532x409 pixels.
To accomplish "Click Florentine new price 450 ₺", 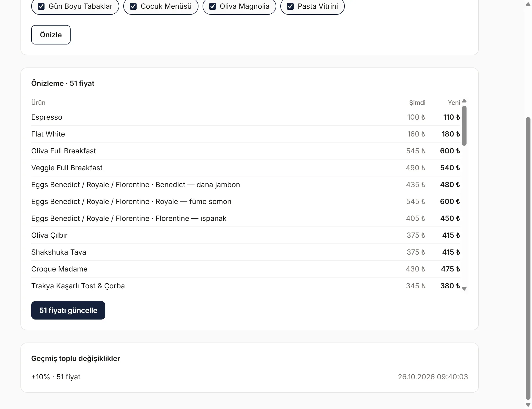I will (x=450, y=218).
